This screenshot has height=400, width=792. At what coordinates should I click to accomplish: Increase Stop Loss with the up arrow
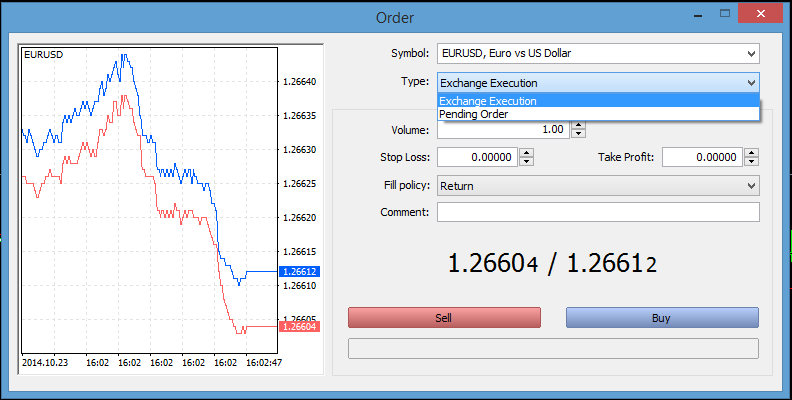526,153
